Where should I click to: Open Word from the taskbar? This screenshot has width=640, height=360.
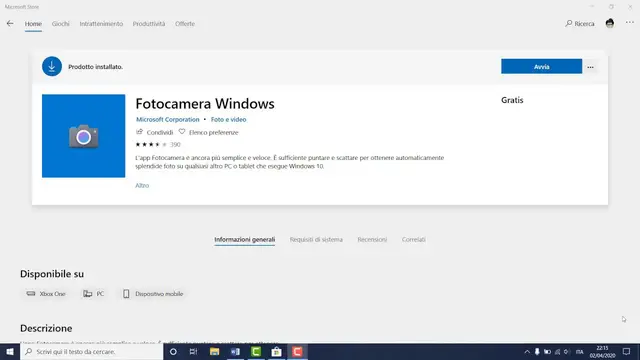(235, 351)
